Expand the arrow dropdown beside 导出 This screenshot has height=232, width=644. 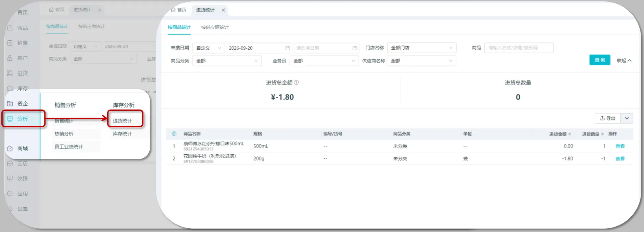[627, 118]
